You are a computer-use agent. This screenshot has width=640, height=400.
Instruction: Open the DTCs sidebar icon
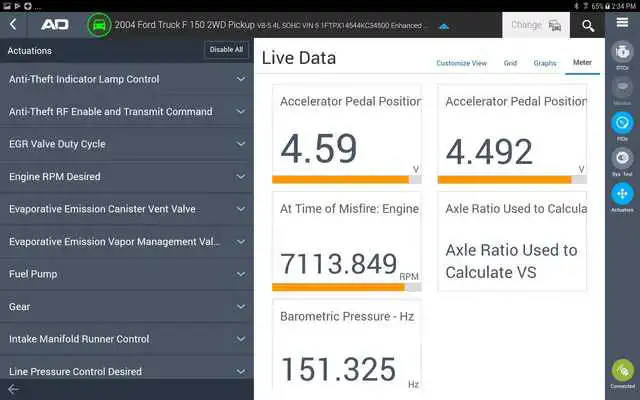tap(622, 52)
